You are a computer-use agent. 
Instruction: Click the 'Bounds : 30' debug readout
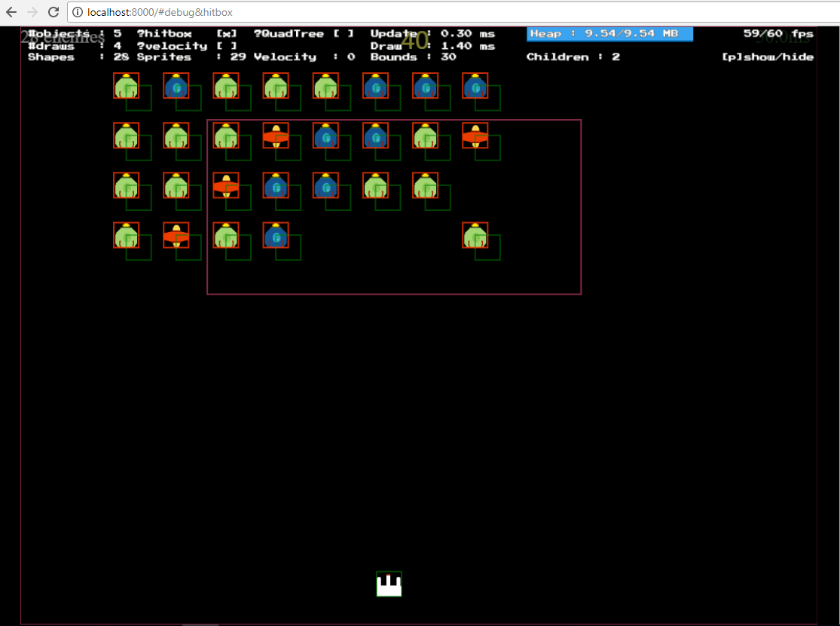pos(413,56)
